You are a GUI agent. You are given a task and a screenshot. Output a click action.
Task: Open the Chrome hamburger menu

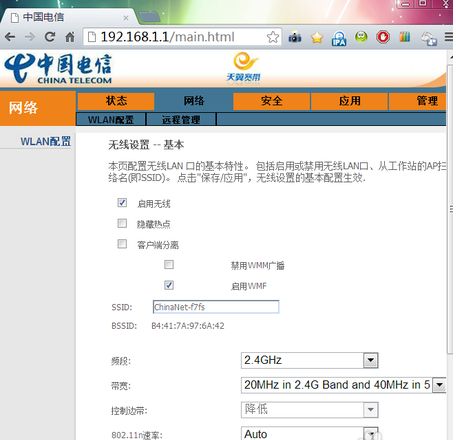point(449,37)
